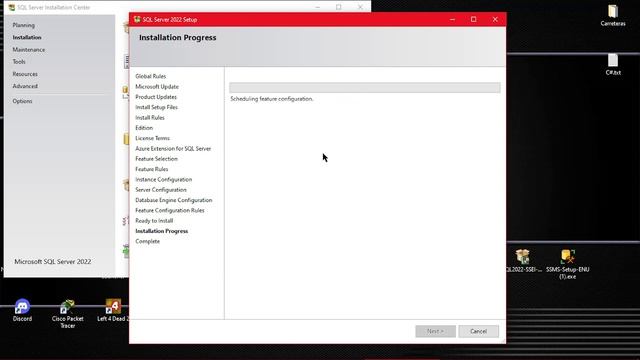Close the SQL Server 2022 Setup window
The height and width of the screenshot is (360, 640).
pyautogui.click(x=495, y=19)
